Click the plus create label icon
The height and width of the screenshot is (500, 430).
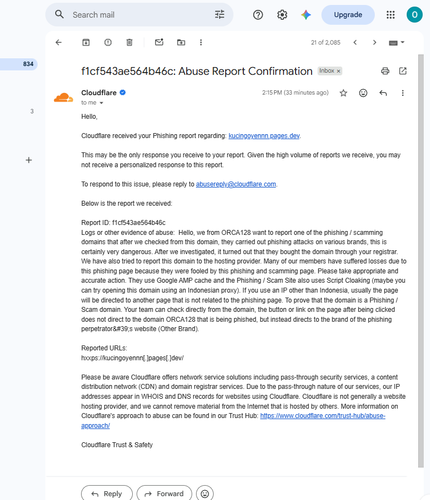(29, 160)
